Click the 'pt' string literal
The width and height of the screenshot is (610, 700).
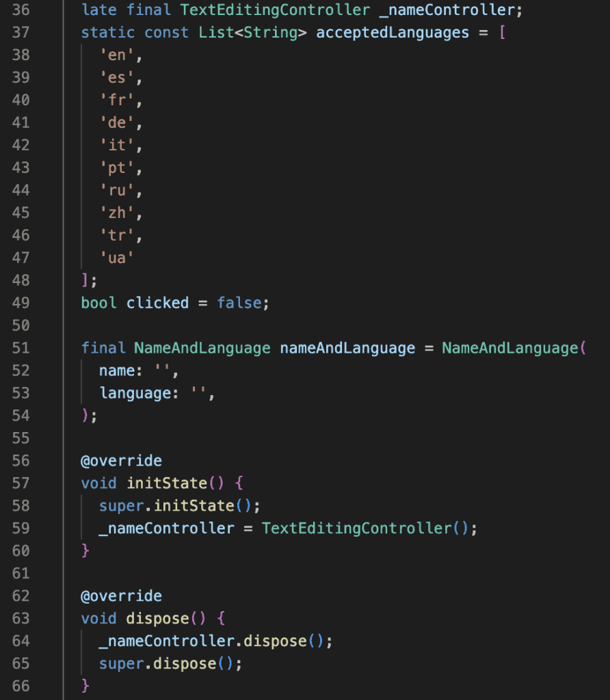point(116,168)
